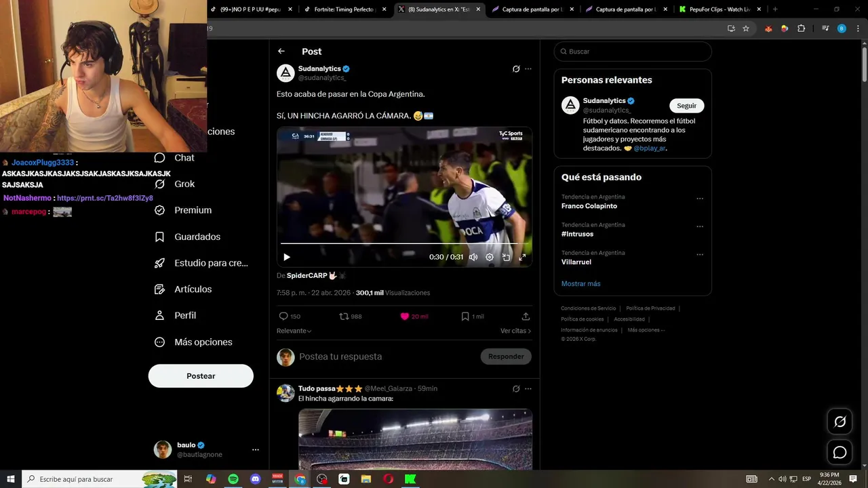Open Grok icon on Tudo passa reply
Image resolution: width=868 pixels, height=488 pixels.
click(516, 389)
